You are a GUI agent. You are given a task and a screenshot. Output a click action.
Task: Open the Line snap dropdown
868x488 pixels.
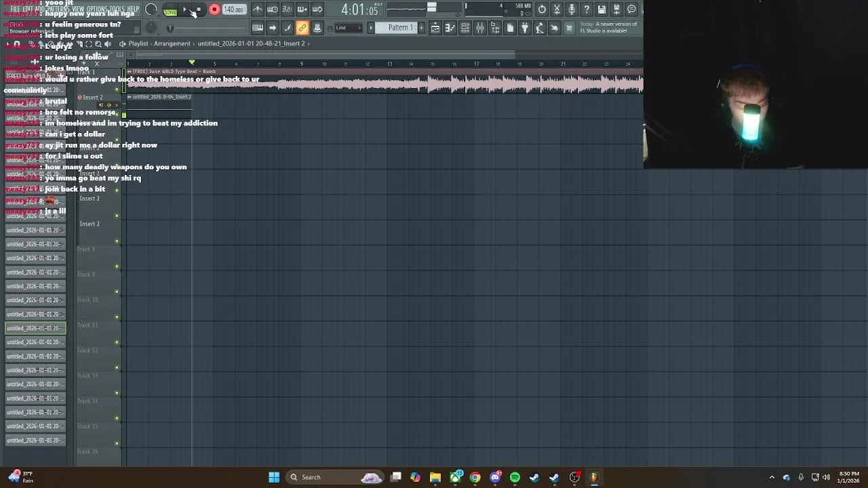click(348, 28)
